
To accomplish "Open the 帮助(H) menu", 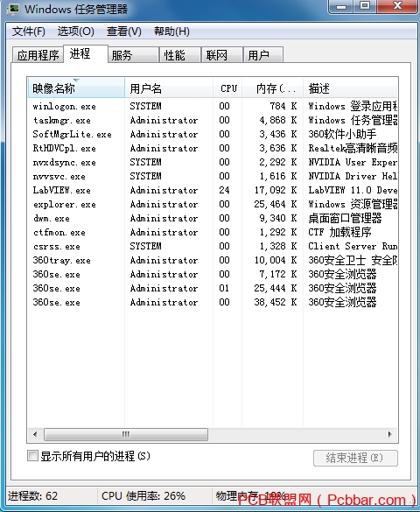I will click(171, 32).
